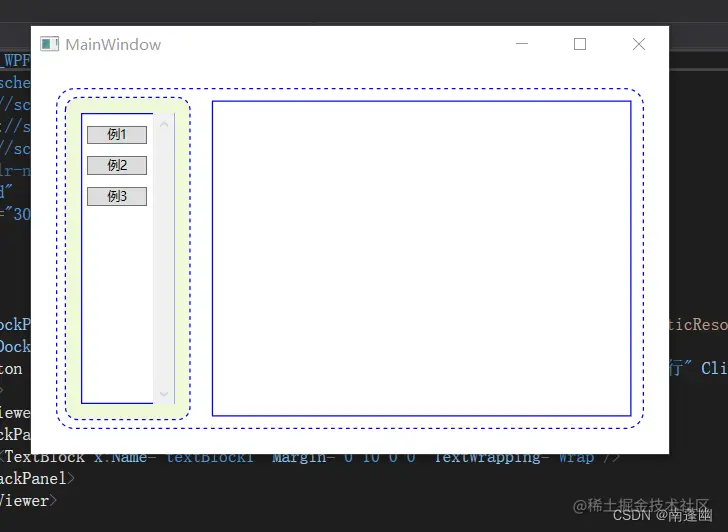Screen dimensions: 728x532
Task: Click the MainWindow app icon
Action: [x=49, y=44]
